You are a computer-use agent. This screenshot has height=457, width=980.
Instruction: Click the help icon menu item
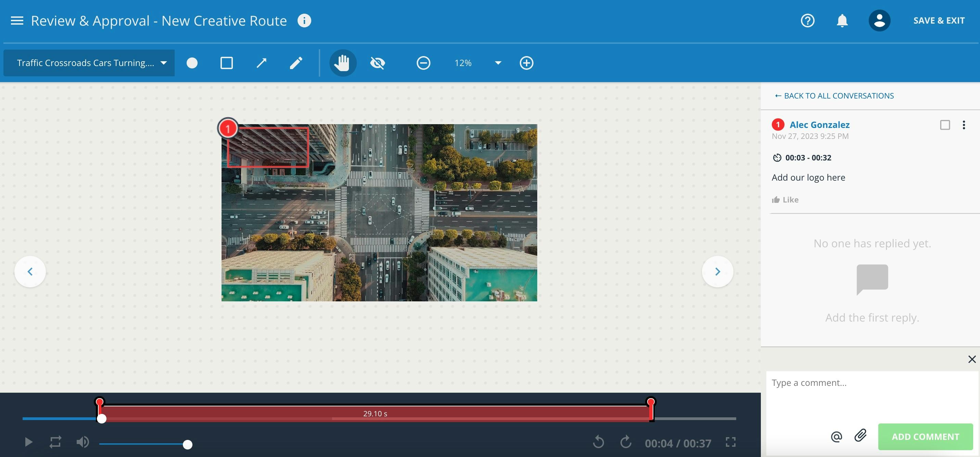click(x=807, y=21)
